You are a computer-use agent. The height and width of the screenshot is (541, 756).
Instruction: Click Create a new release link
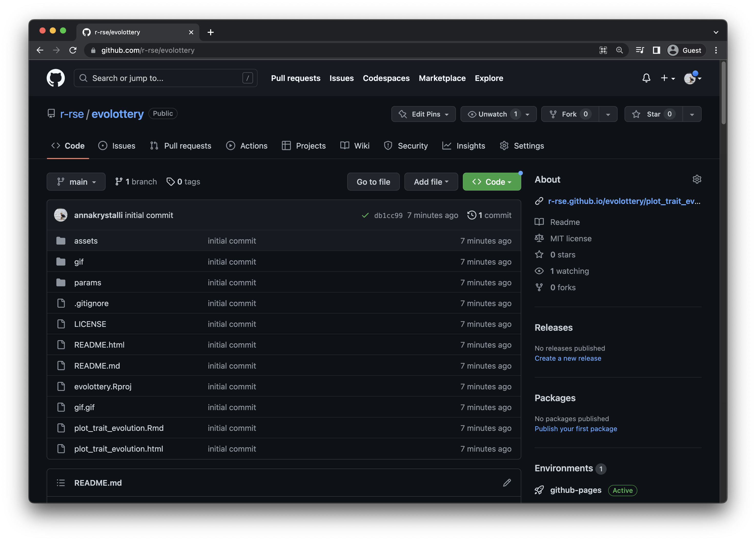tap(568, 358)
